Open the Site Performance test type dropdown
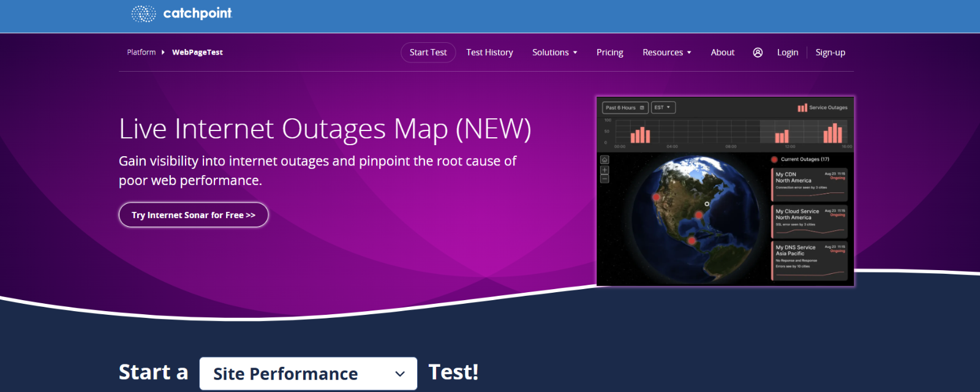This screenshot has height=392, width=980. [308, 374]
